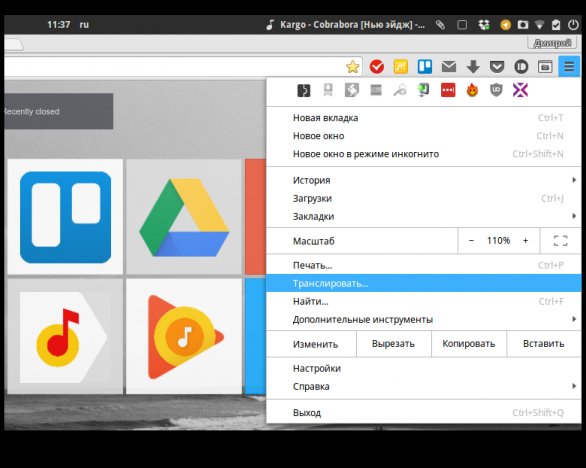Image resolution: width=586 pixels, height=468 pixels.
Task: Toggle fullscreen mode icon in Масштаб row
Action: point(561,241)
